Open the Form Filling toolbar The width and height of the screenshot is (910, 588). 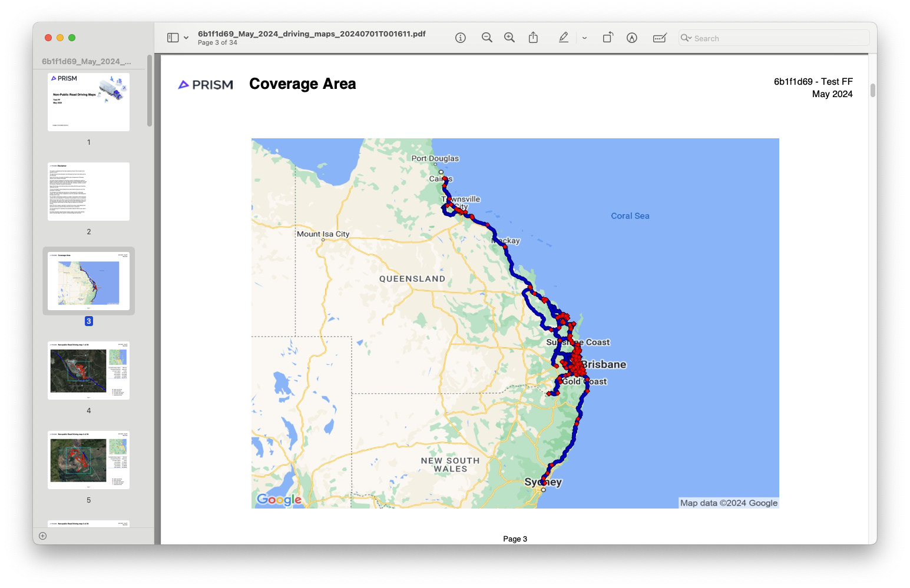[x=660, y=38]
